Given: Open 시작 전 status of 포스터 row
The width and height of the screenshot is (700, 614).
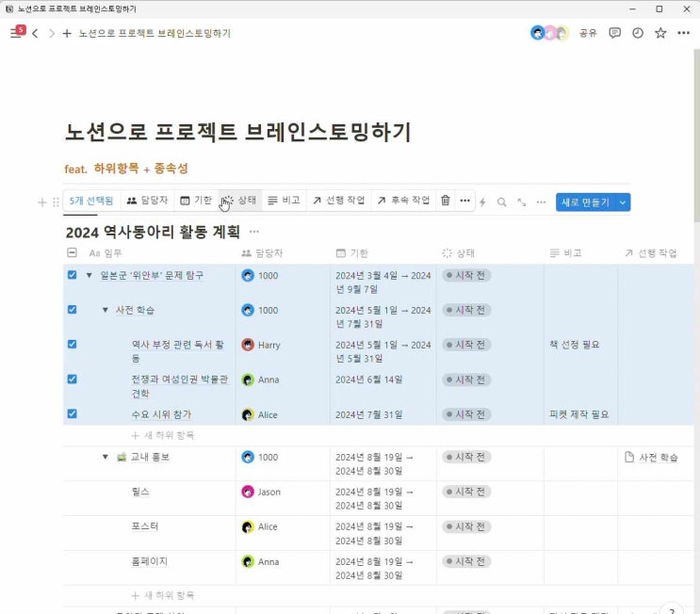Looking at the screenshot, I should 466,526.
